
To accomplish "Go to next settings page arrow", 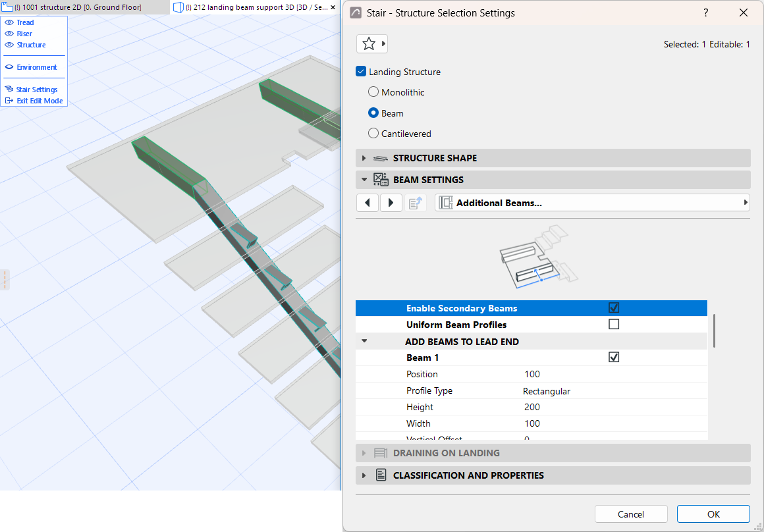I will click(391, 203).
